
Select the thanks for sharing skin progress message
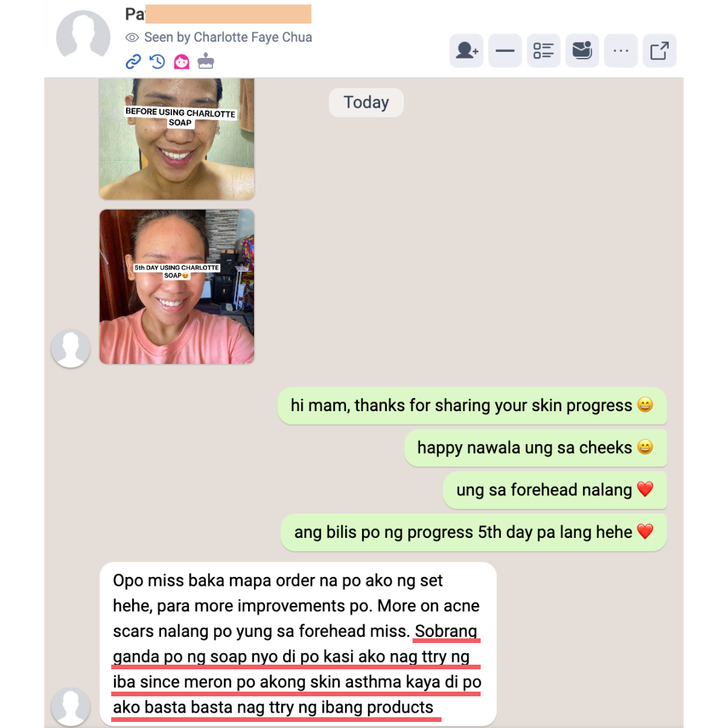pyautogui.click(x=472, y=405)
